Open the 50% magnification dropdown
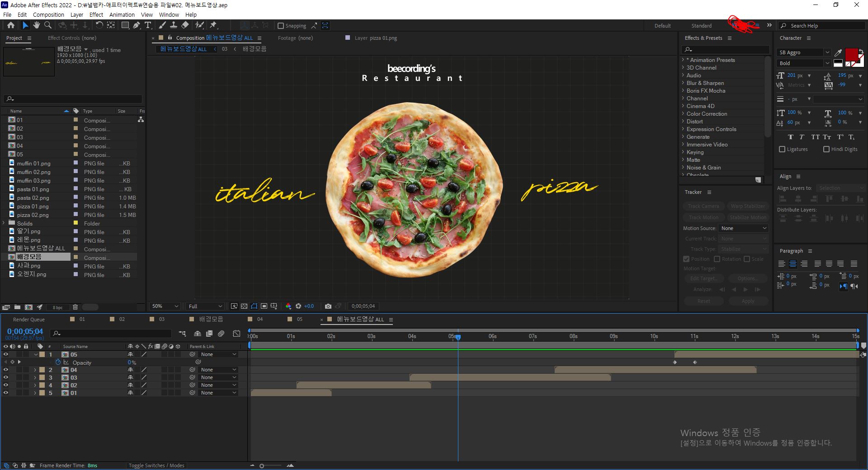 (165, 306)
